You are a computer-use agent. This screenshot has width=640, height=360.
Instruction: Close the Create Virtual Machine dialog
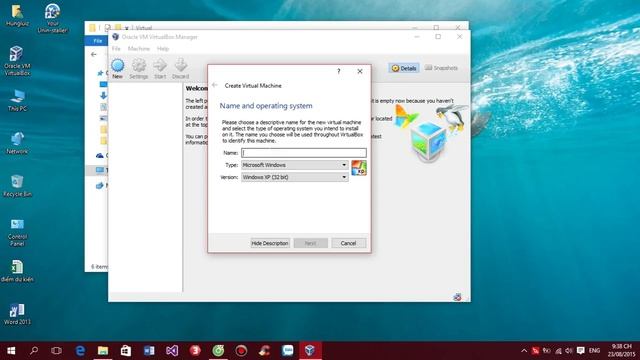pyautogui.click(x=360, y=71)
